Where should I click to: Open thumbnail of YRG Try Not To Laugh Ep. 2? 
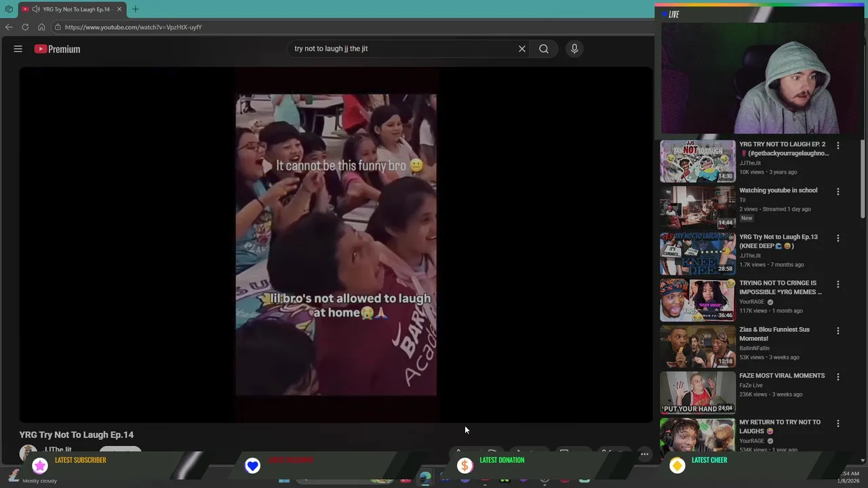[698, 161]
